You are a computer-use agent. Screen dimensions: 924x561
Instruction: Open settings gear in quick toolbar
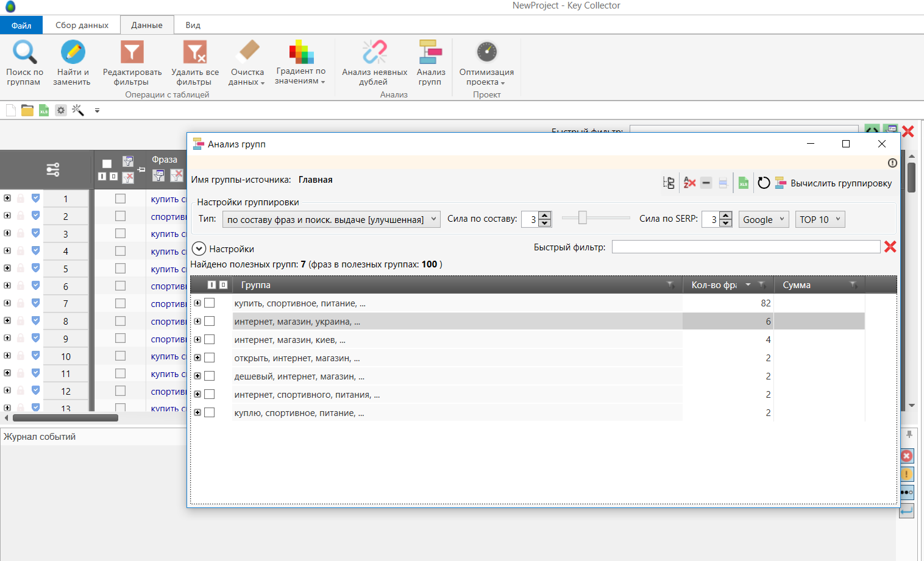click(x=61, y=110)
